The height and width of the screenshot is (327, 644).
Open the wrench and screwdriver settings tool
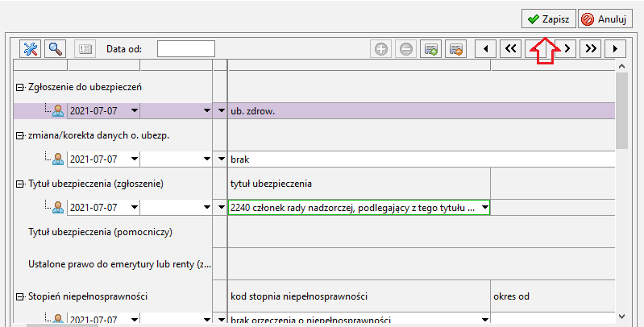(x=31, y=49)
